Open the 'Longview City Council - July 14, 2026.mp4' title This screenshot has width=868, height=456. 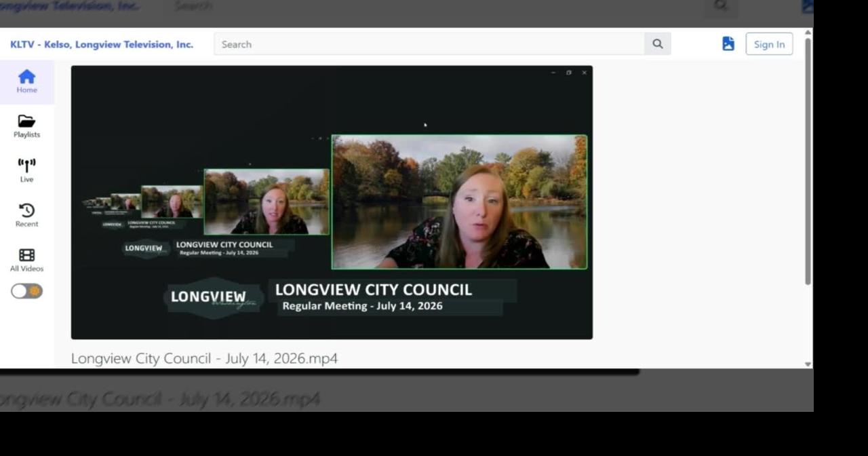click(x=204, y=358)
